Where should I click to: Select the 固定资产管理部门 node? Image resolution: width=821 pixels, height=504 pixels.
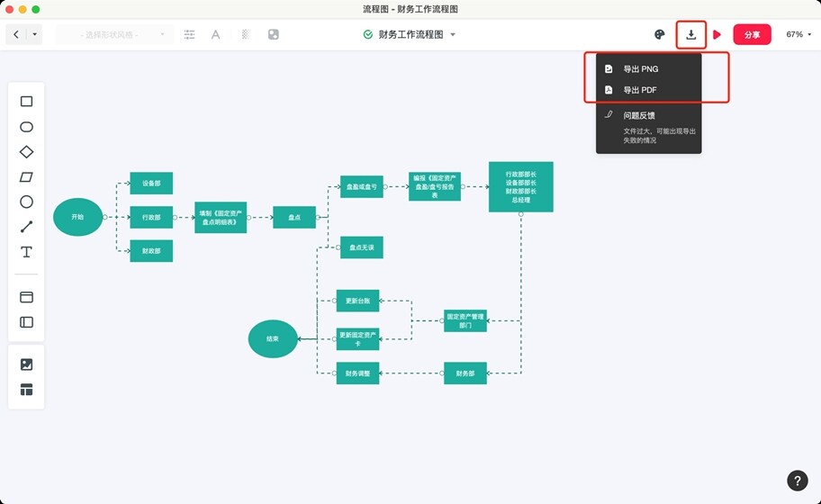click(465, 320)
